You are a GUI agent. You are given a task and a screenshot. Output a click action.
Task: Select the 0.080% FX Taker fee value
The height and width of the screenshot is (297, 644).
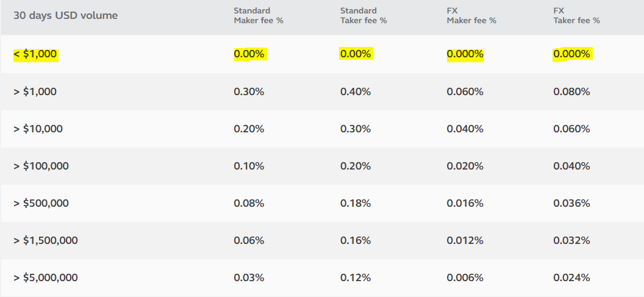[571, 91]
